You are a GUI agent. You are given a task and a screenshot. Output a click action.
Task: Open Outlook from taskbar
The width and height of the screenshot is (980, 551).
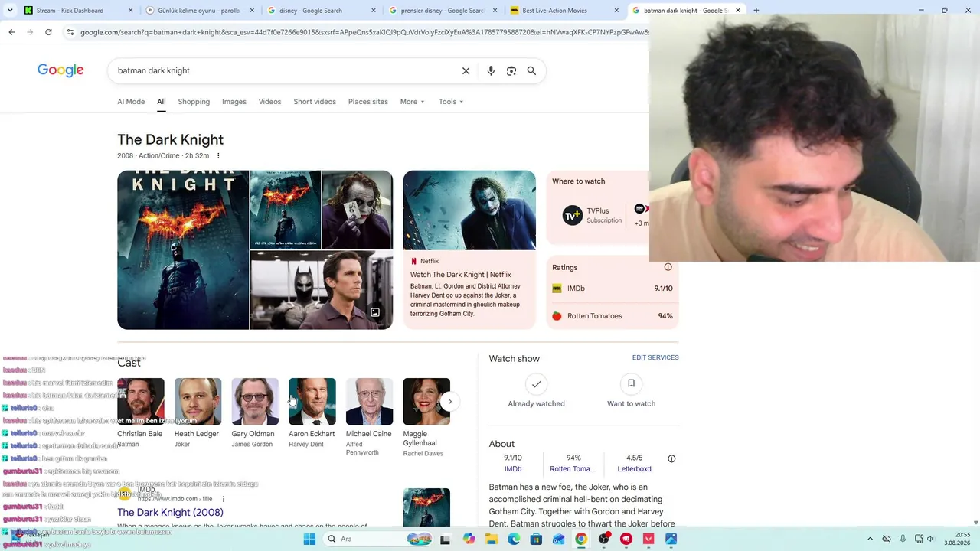click(x=559, y=539)
